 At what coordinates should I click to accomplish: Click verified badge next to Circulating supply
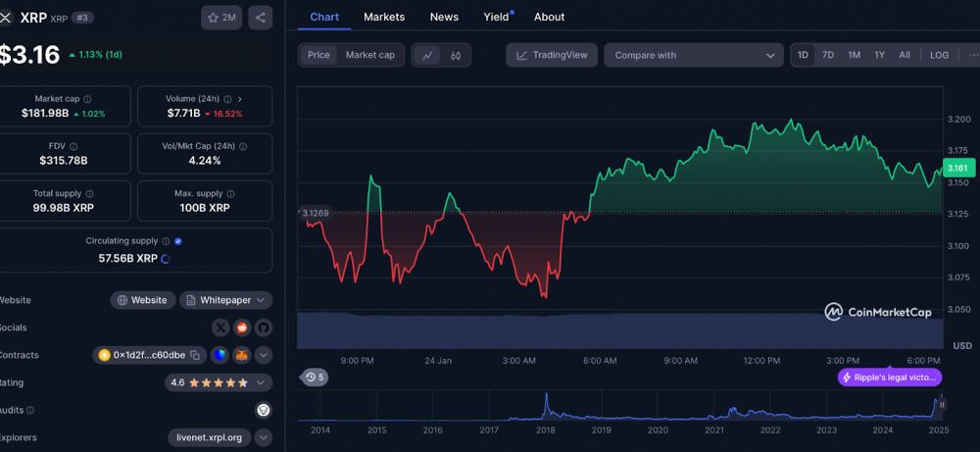[x=178, y=240]
